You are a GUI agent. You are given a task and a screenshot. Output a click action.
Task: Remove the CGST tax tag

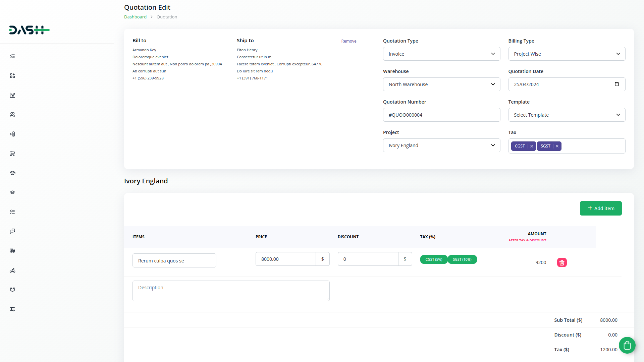click(x=532, y=146)
